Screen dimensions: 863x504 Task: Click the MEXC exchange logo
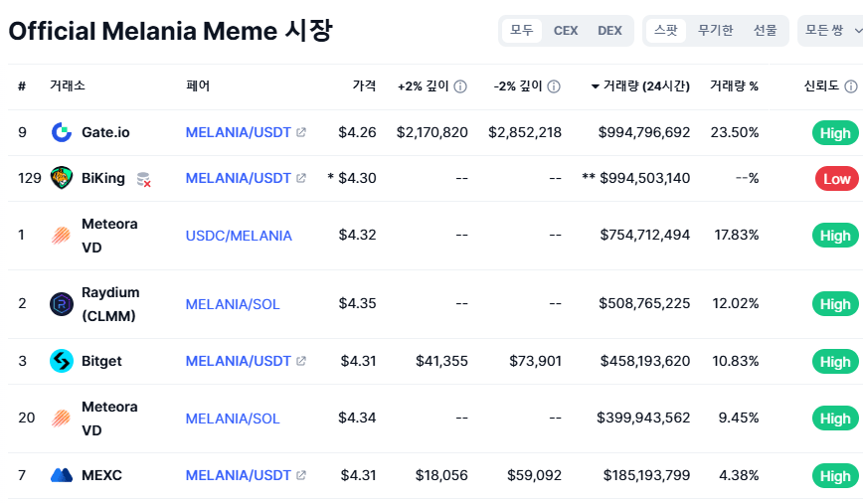pyautogui.click(x=62, y=475)
